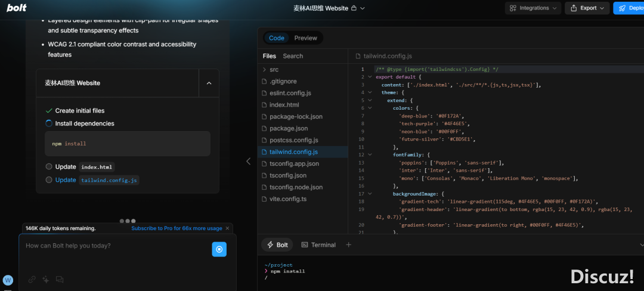Click the npm install command block
The width and height of the screenshot is (644, 291).
[x=128, y=144]
